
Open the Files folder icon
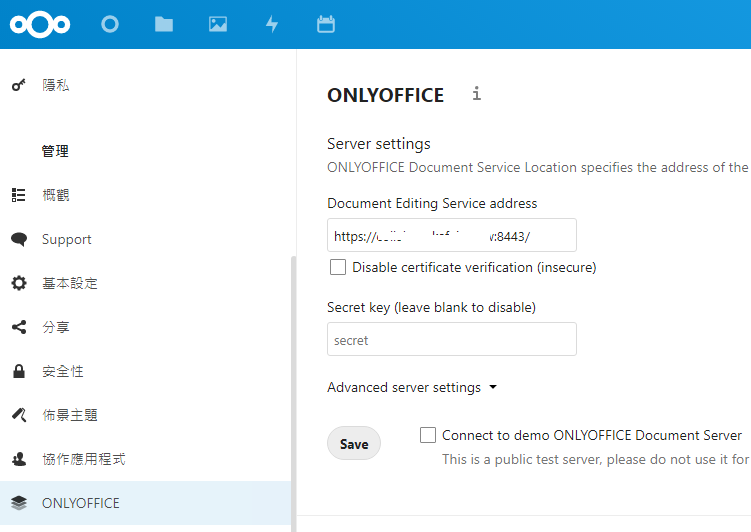[x=164, y=24]
